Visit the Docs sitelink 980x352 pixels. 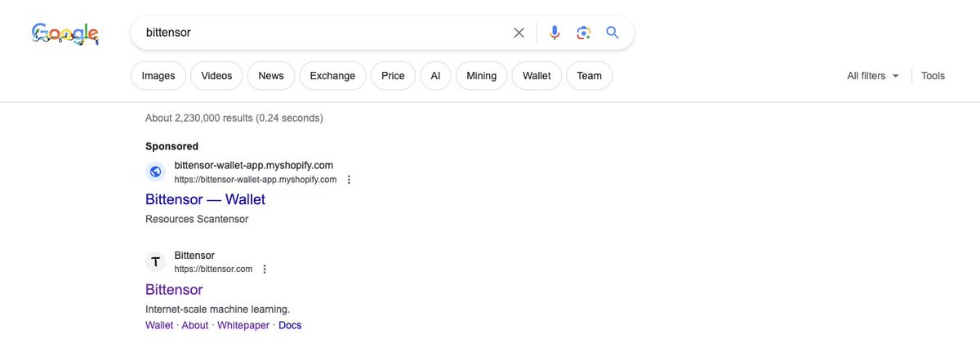coord(290,325)
